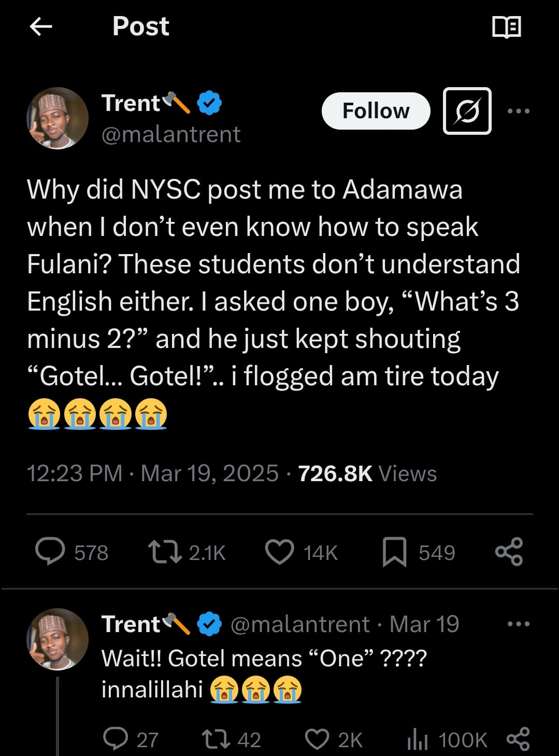559x756 pixels.
Task: View reply analytics showing 100K
Action: pos(418,739)
